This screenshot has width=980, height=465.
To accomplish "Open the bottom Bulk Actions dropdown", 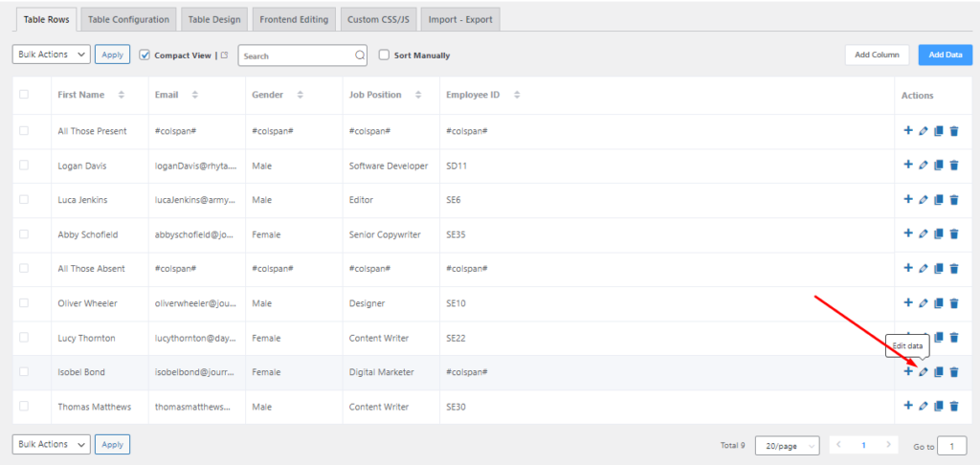I will (x=52, y=444).
